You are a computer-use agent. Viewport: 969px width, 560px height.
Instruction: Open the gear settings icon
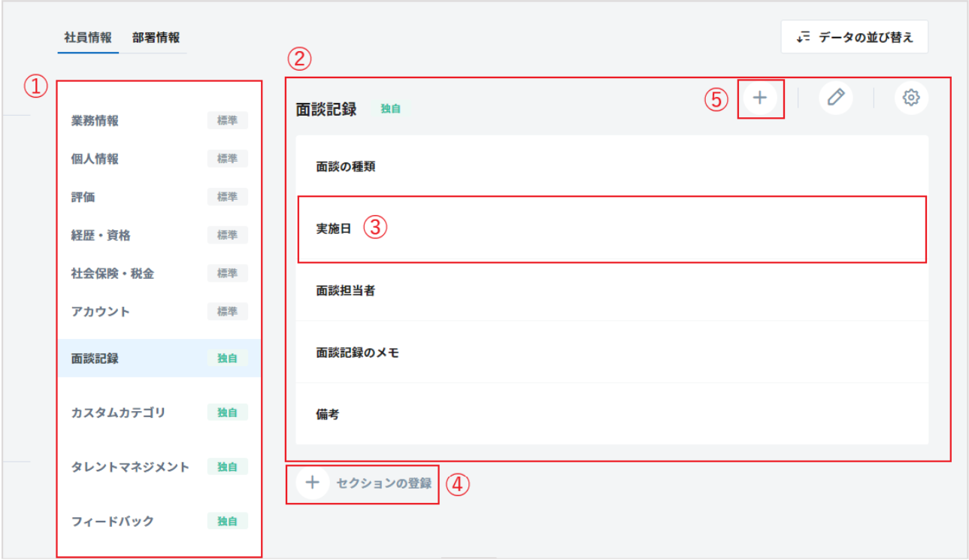[x=911, y=98]
